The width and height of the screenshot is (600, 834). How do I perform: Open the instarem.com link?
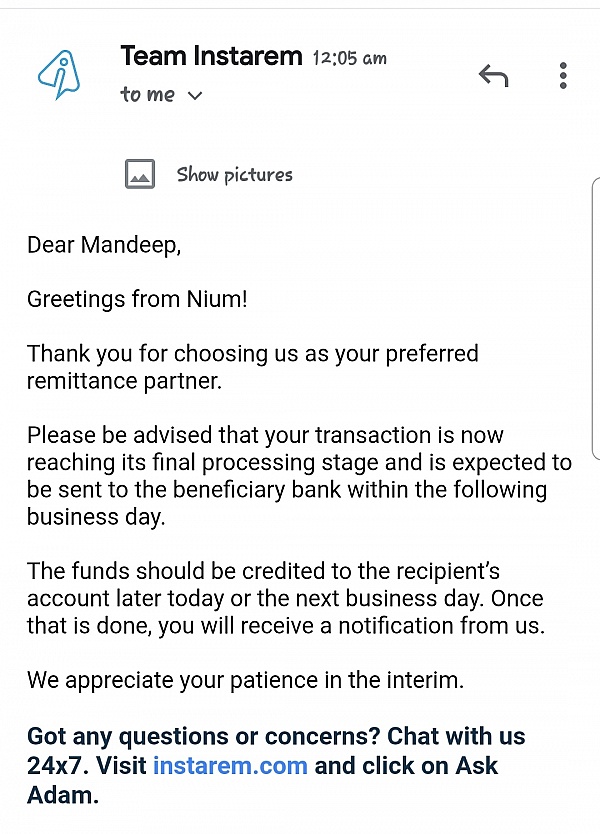(230, 766)
